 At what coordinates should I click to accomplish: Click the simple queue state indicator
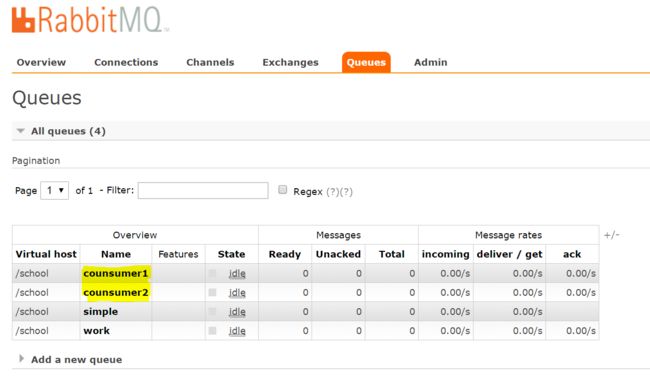(x=212, y=312)
